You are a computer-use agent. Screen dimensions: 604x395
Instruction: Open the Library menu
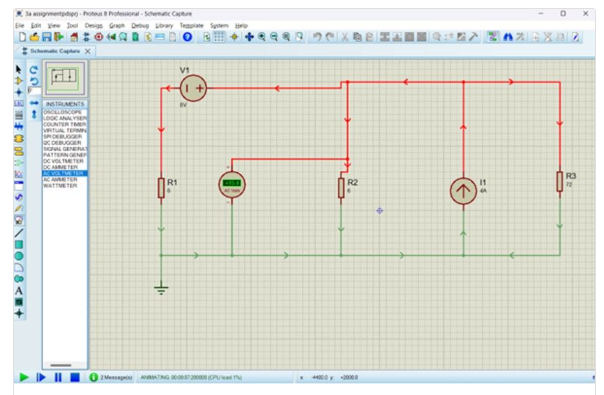tap(164, 25)
